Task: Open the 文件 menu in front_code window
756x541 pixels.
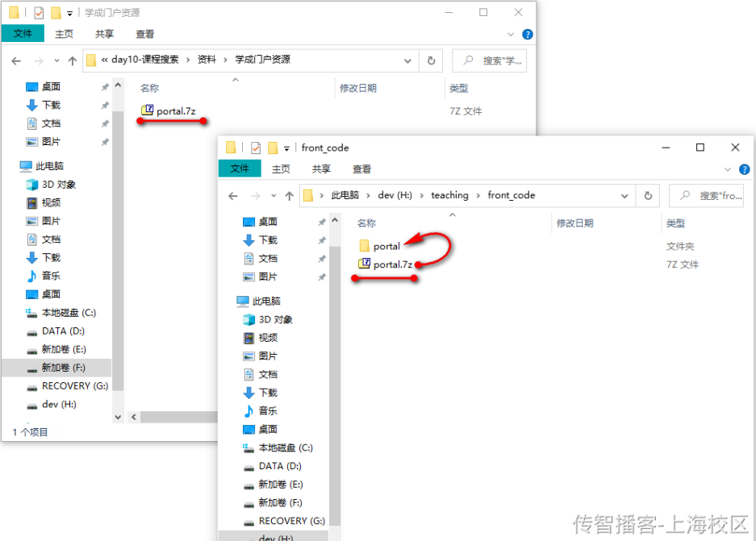Action: click(x=240, y=169)
